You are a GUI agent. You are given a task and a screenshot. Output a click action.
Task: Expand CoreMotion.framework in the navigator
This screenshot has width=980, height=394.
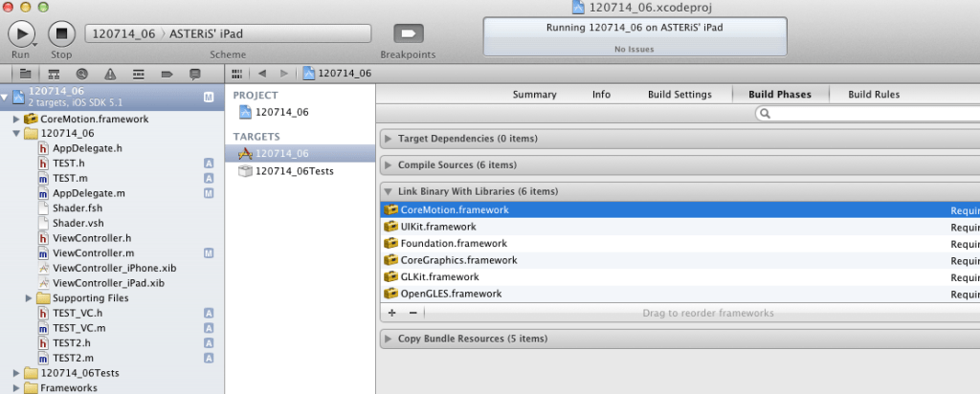tap(17, 119)
